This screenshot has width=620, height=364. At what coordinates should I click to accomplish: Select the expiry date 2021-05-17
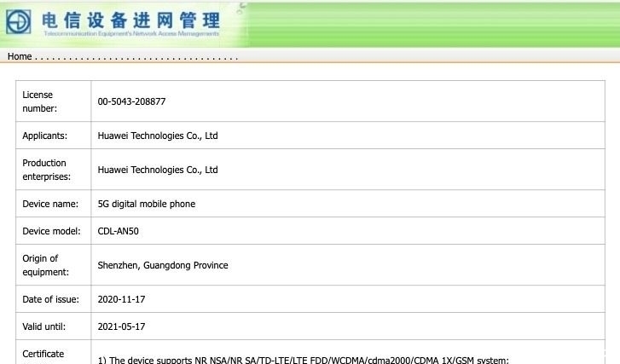(121, 326)
